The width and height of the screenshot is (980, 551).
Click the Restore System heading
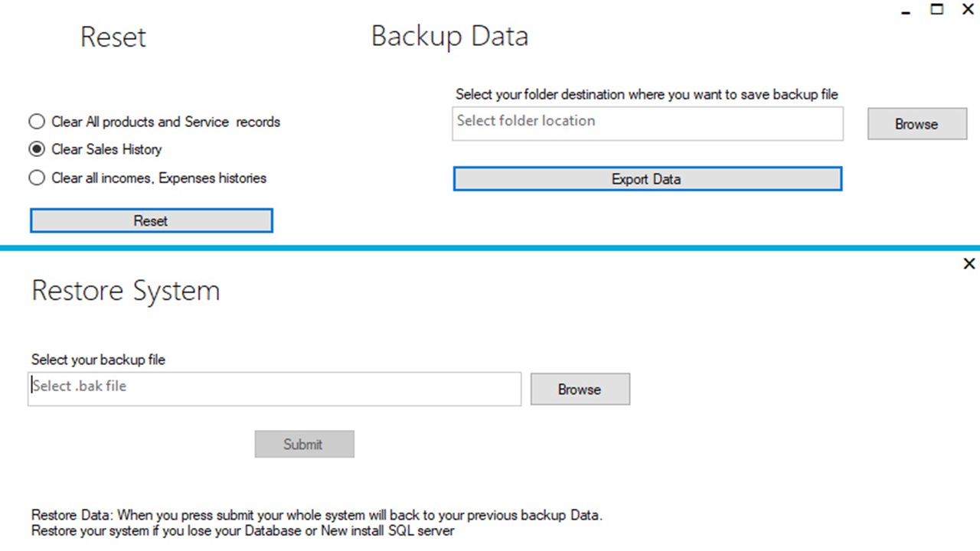tap(125, 291)
